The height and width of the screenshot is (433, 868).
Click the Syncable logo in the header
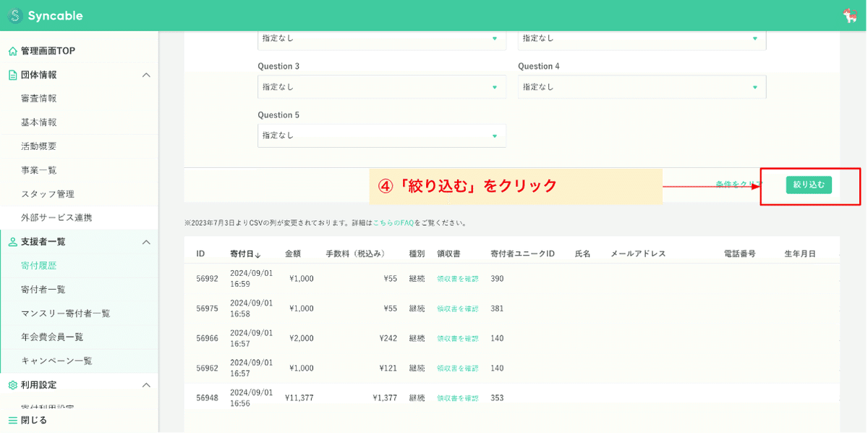(43, 14)
